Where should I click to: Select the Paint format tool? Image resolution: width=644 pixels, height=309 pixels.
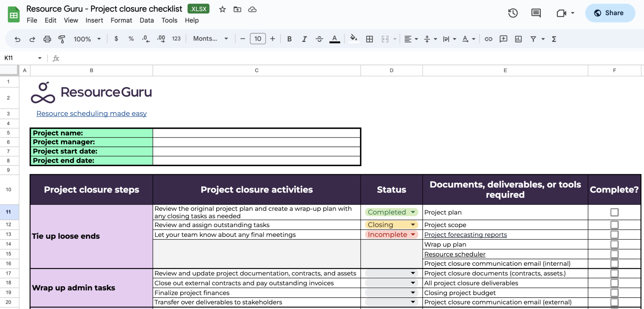pos(62,39)
